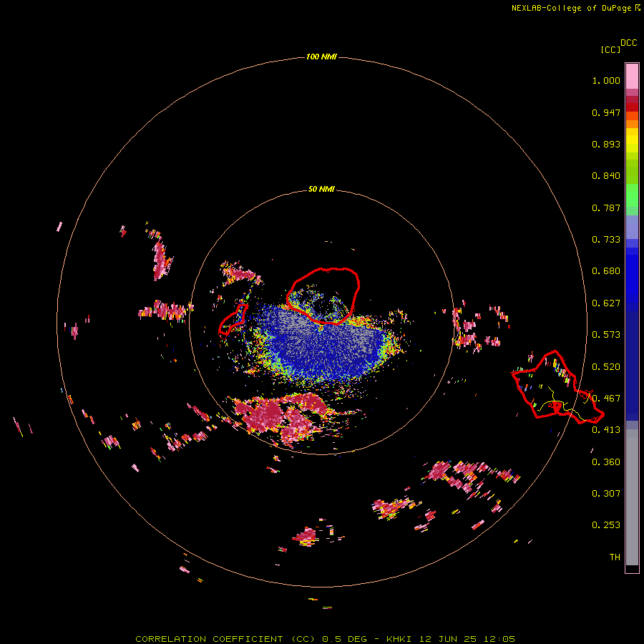The height and width of the screenshot is (644, 644).
Task: Click the [CC] units label above the color scale
Action: (610, 49)
